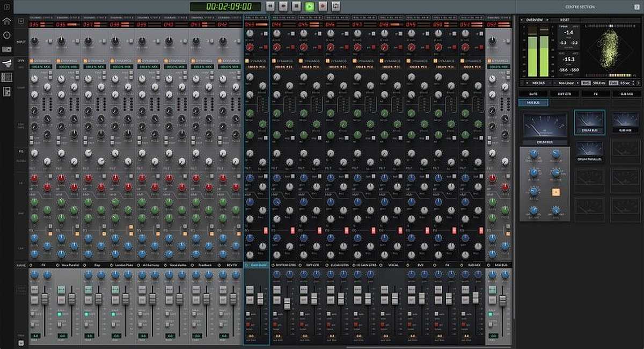Screen dimensions: 644x349
Task: Select the first tab left of RIFF GTR
Action: click(533, 93)
